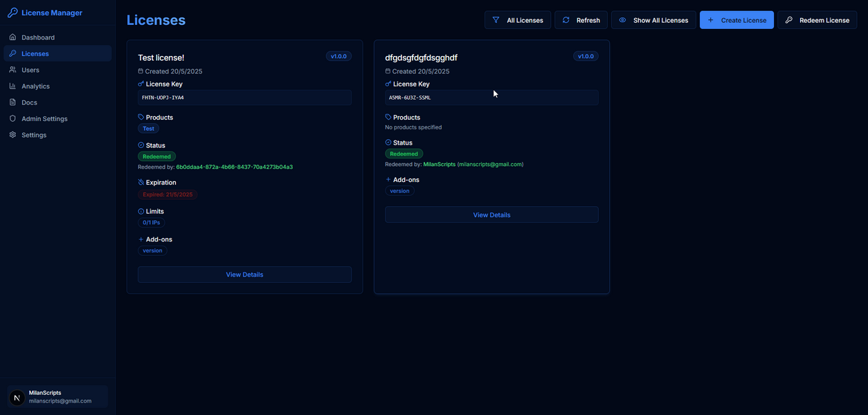This screenshot has width=868, height=415.
Task: Click the Analytics bar chart icon
Action: click(12, 86)
